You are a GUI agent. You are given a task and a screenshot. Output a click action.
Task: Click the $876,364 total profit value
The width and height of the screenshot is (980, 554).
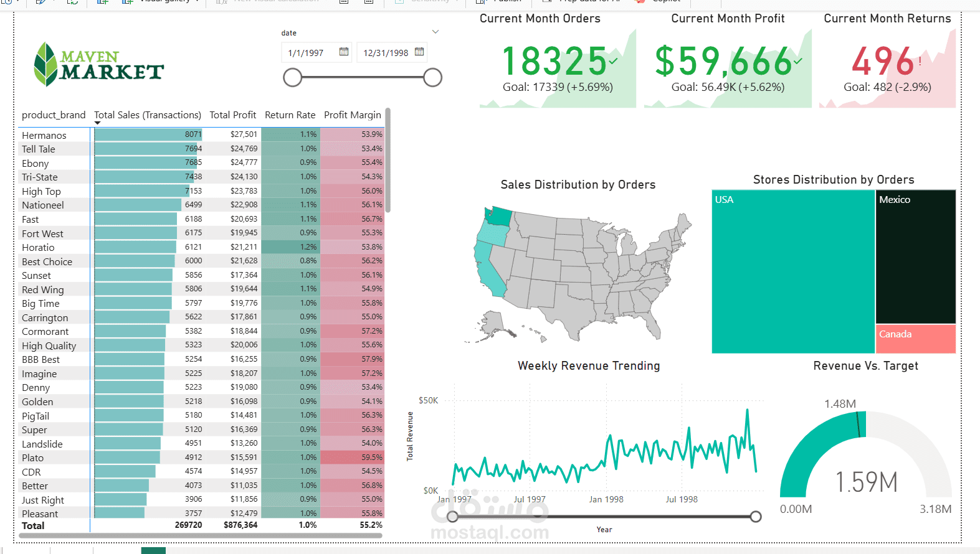coord(240,525)
